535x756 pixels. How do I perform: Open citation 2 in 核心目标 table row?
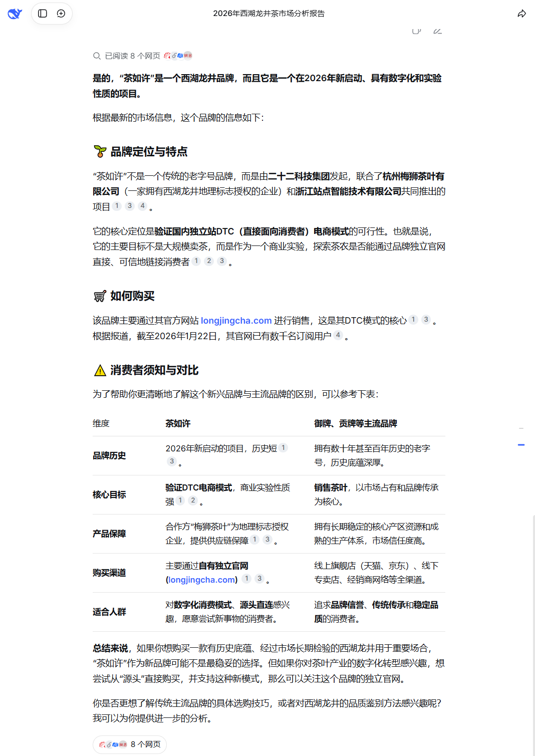click(193, 500)
